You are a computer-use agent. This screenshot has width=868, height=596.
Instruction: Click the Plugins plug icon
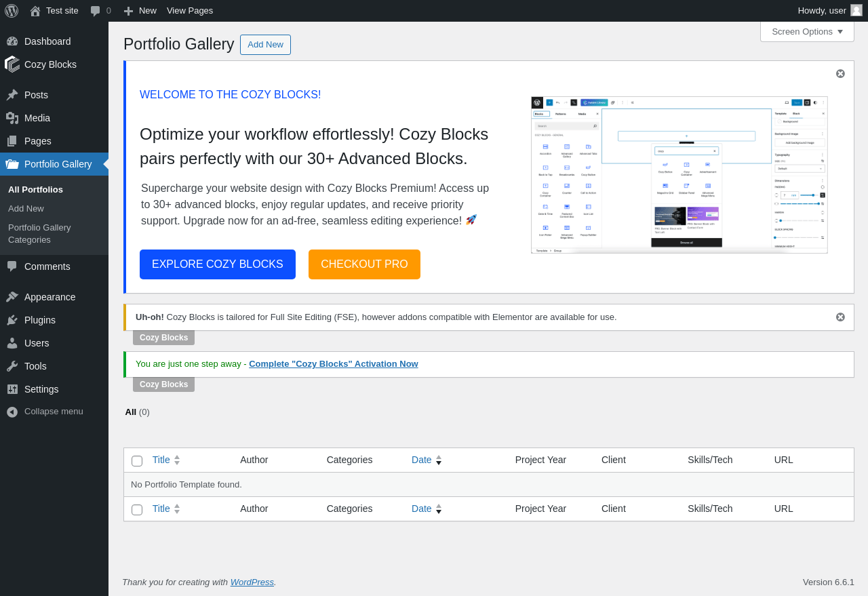pyautogui.click(x=12, y=320)
